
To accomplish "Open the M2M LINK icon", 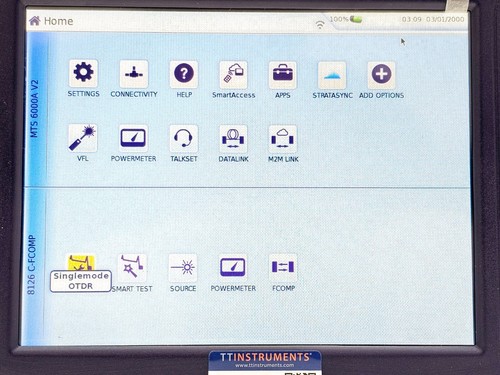I will click(283, 139).
